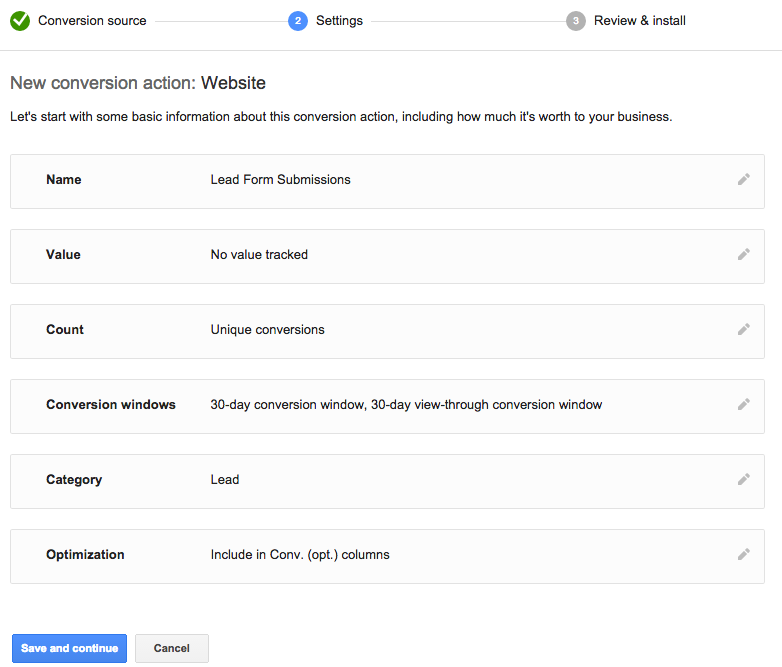Click the blue step 2 circle
The height and width of the screenshot is (667, 782).
tap(298, 21)
